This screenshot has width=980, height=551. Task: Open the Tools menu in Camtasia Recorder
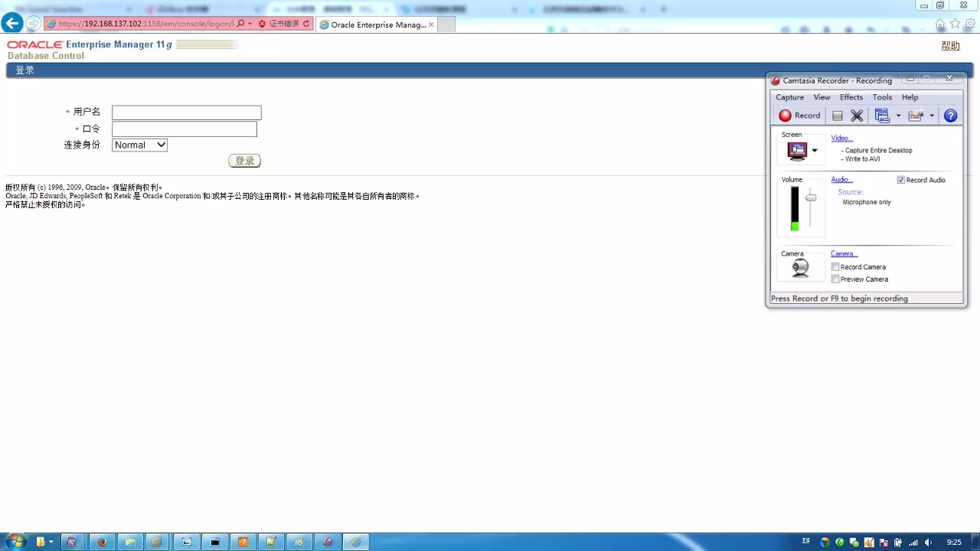tap(882, 97)
